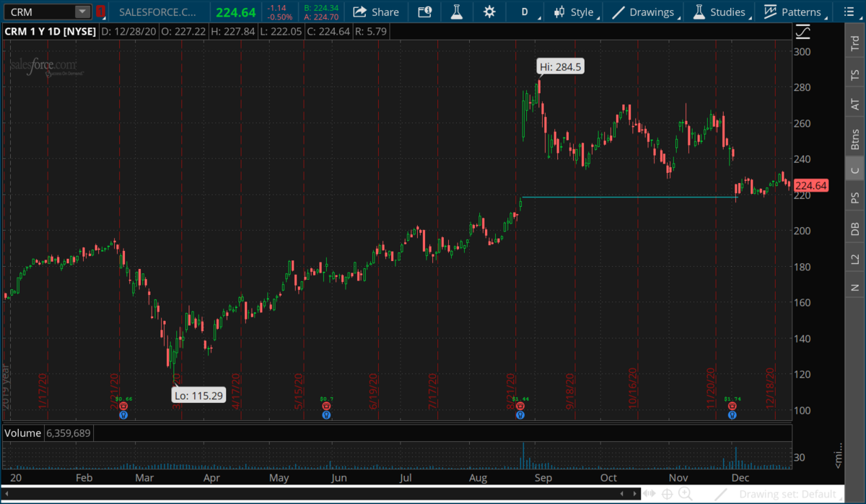Open the TS sidebar tab
This screenshot has width=866, height=504.
pos(855,74)
